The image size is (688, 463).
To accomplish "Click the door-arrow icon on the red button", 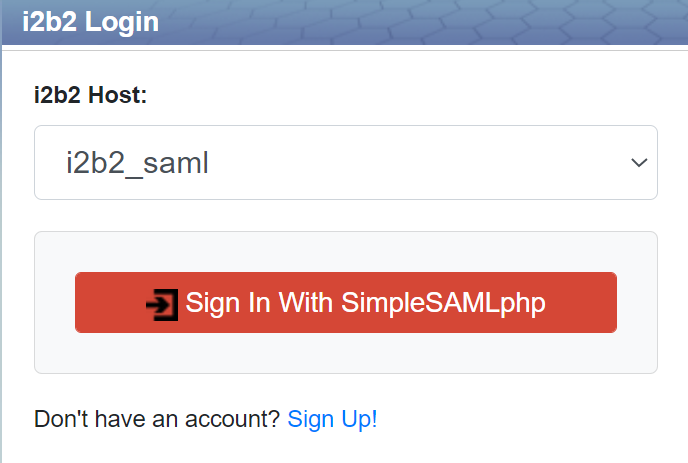I will coord(161,303).
